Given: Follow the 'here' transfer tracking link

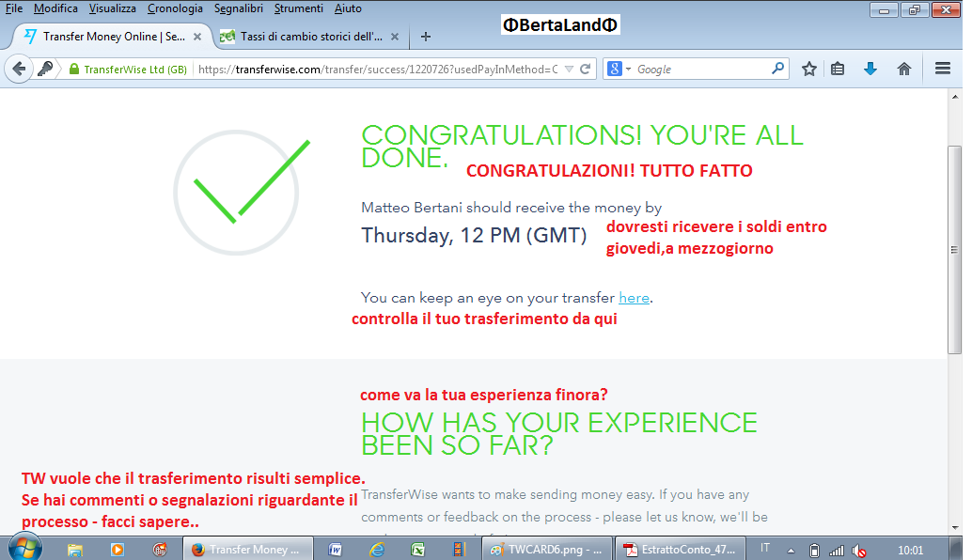Looking at the screenshot, I should 634,298.
